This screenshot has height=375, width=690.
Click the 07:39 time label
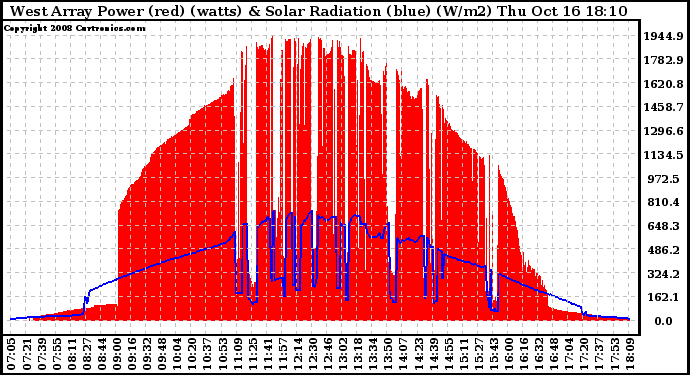[x=42, y=354]
